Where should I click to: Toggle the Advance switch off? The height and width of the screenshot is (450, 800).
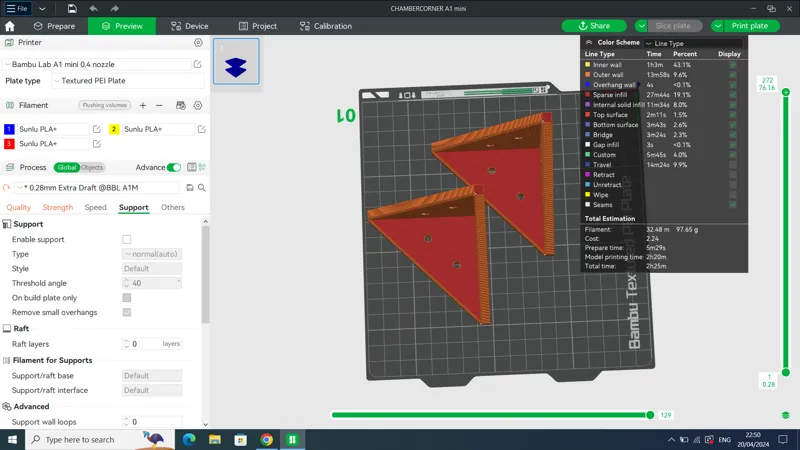(173, 167)
